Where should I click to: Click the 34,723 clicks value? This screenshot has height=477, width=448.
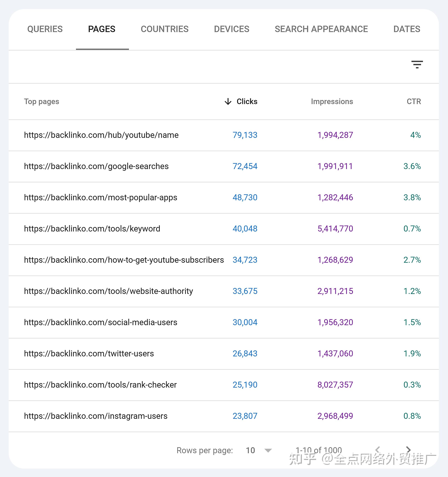pyautogui.click(x=245, y=260)
